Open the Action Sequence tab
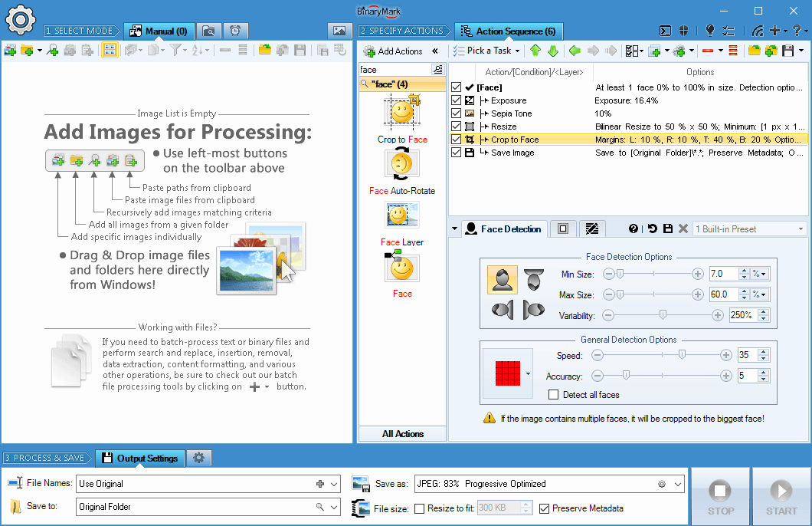 (509, 31)
